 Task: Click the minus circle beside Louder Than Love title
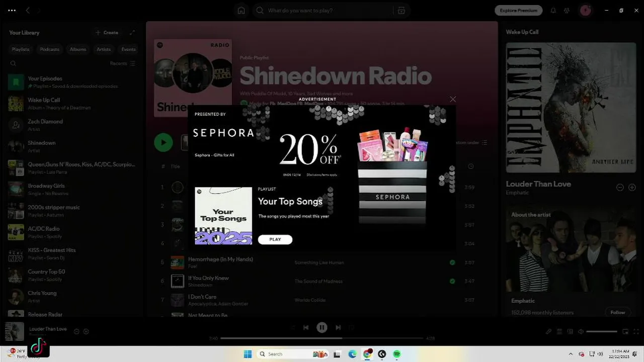(620, 187)
